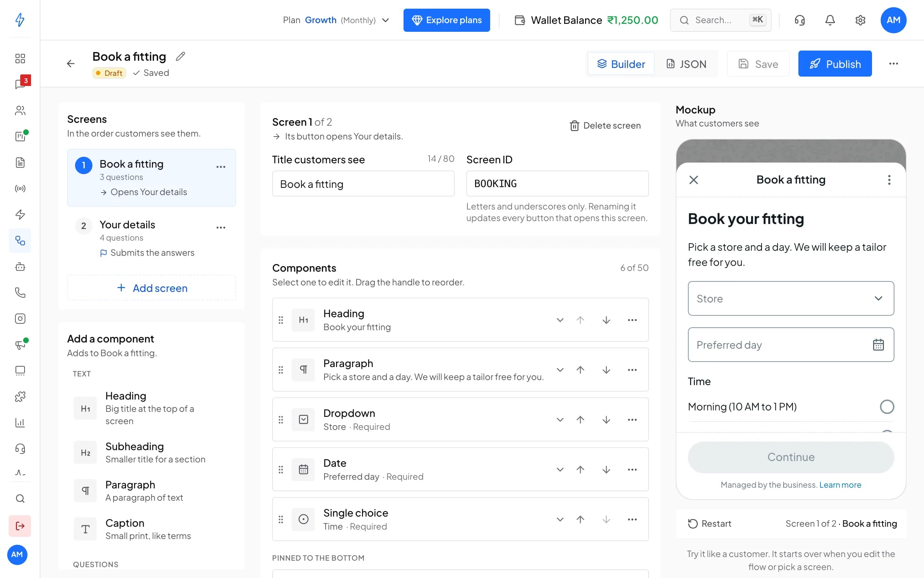Viewport: 924px width, 578px height.
Task: Expand the Date component chevron
Action: click(x=560, y=469)
